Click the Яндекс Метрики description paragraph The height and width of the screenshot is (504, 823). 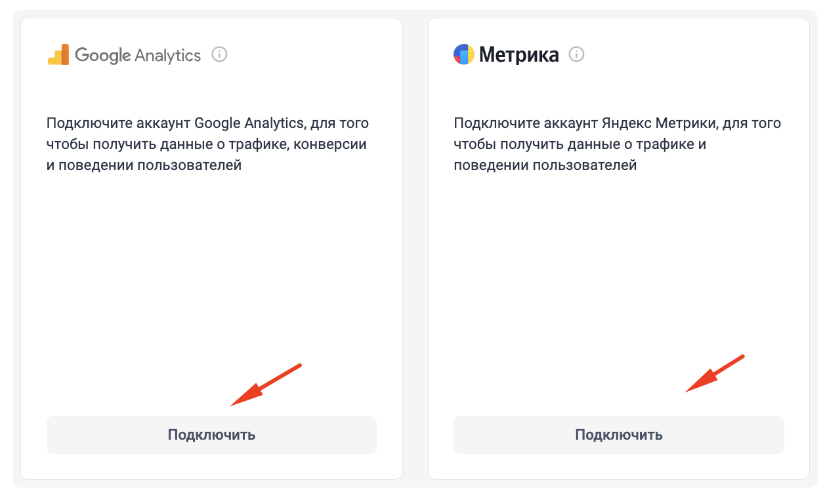618,144
